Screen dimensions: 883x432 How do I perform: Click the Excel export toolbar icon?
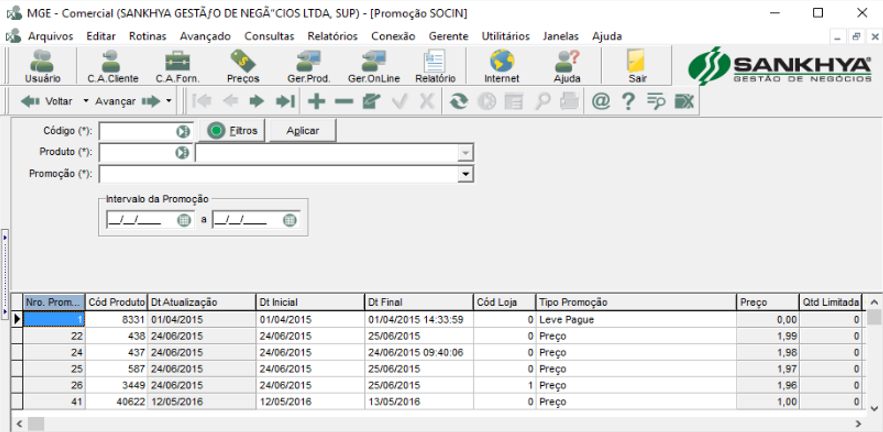coord(684,101)
